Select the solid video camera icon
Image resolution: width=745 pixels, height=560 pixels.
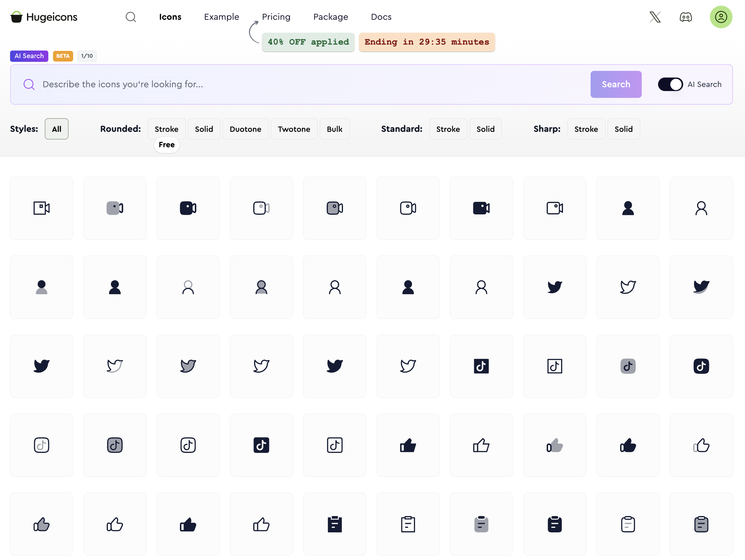pos(188,208)
